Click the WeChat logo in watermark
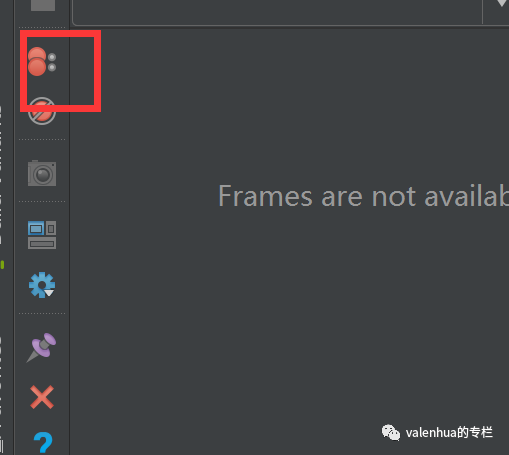 [x=391, y=432]
